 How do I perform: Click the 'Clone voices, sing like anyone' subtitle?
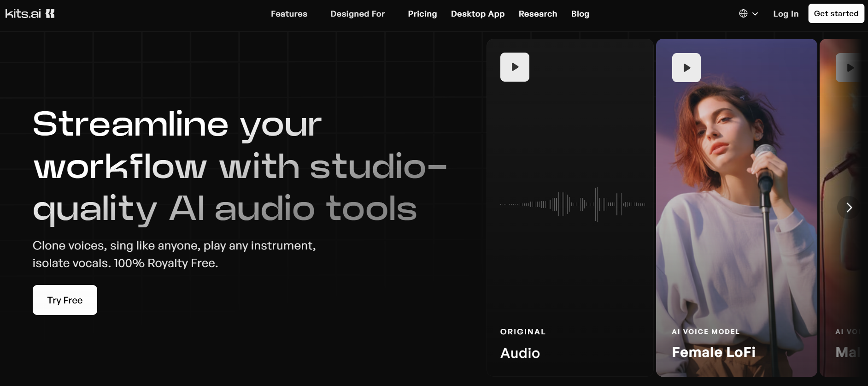(x=174, y=254)
